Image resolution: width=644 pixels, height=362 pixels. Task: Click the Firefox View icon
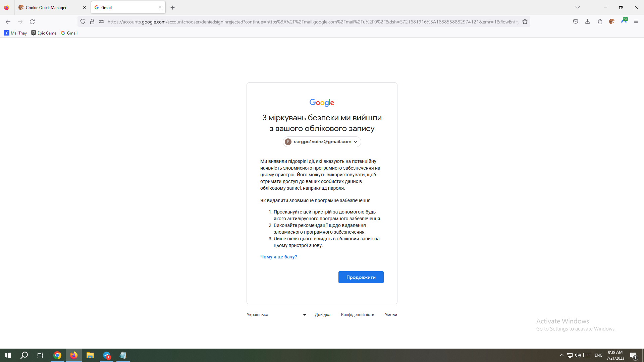(x=7, y=7)
